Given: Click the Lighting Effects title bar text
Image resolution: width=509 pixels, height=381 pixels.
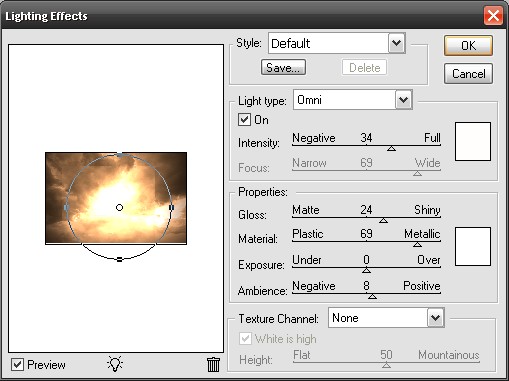Looking at the screenshot, I should pyautogui.click(x=46, y=16).
